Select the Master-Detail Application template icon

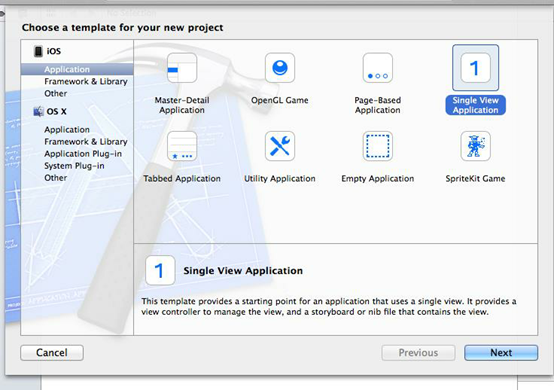tap(182, 68)
